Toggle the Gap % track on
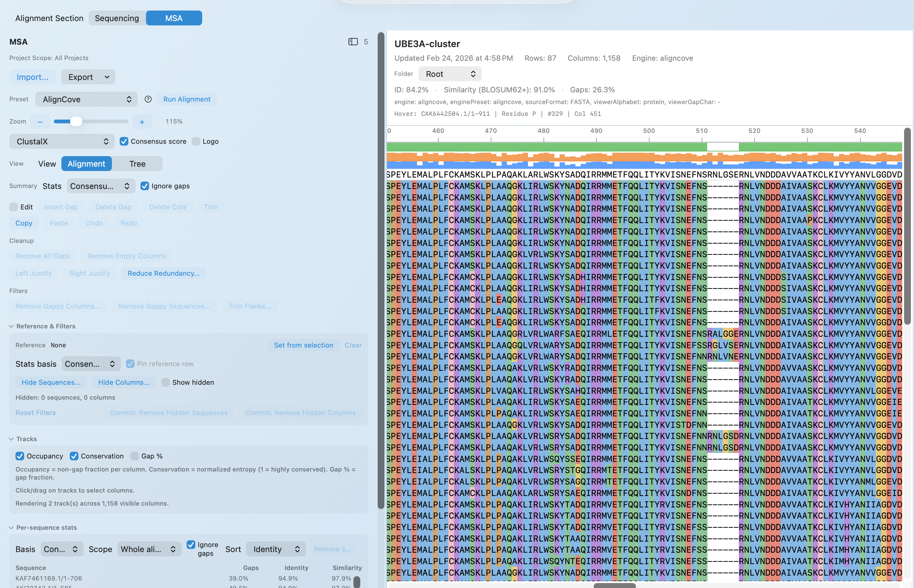 [135, 456]
